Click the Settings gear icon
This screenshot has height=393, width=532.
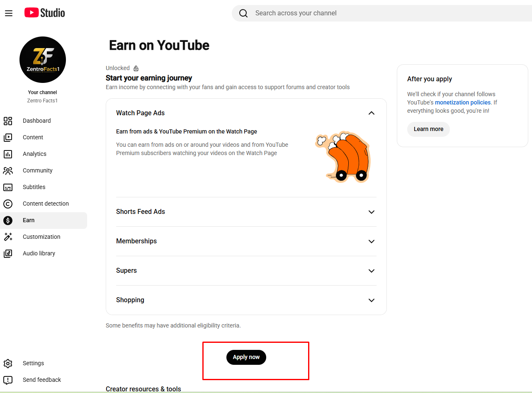click(8, 363)
